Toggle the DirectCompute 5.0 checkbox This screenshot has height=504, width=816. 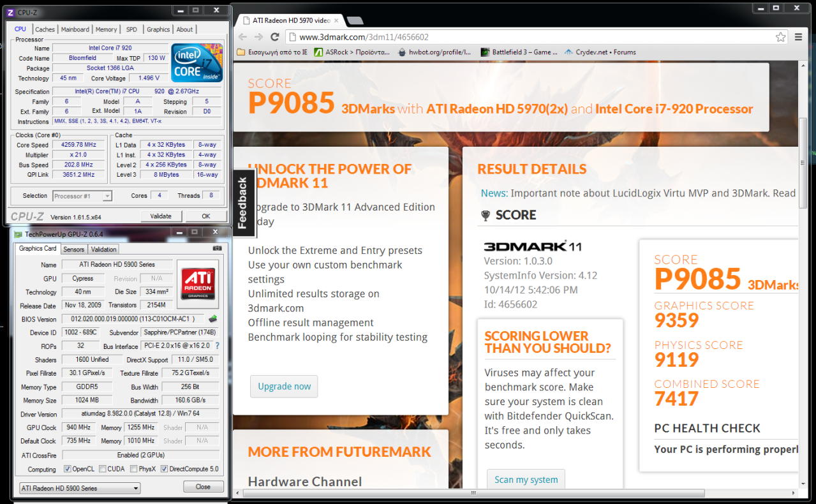tap(164, 469)
